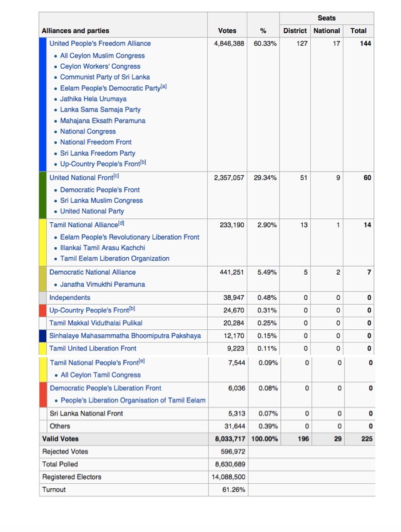Select Independents votes 38,947

pyautogui.click(x=233, y=297)
